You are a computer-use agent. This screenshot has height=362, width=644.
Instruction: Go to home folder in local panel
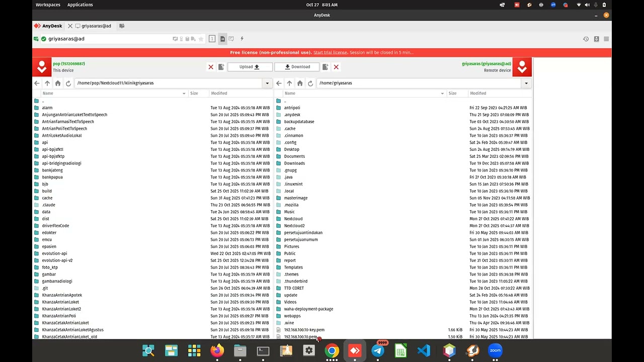[58, 83]
